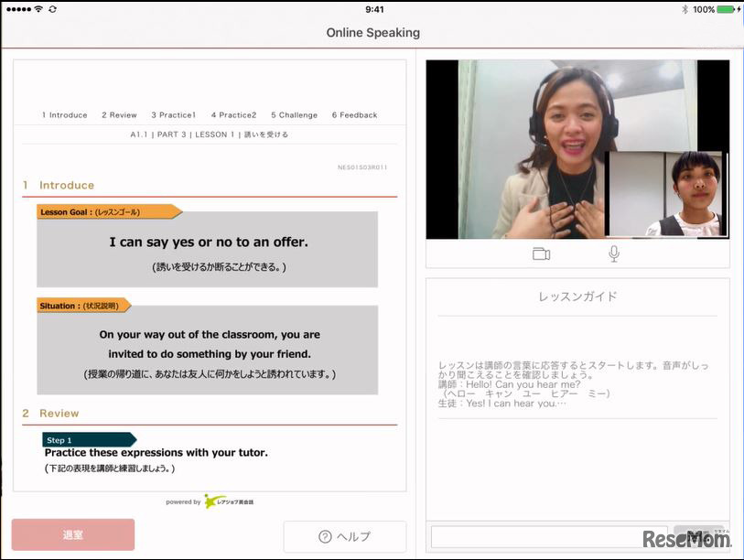
Task: Toggle the video camera icon
Action: pyautogui.click(x=540, y=253)
